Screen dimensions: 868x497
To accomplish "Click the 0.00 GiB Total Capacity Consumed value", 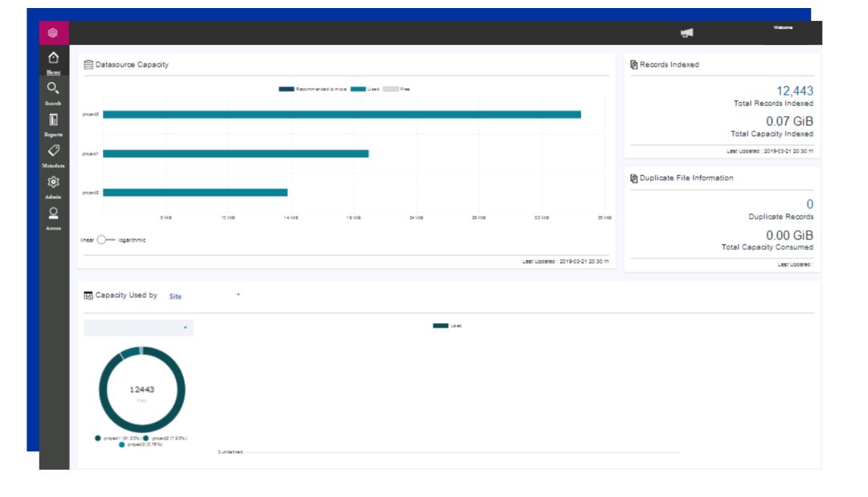I will tap(789, 235).
